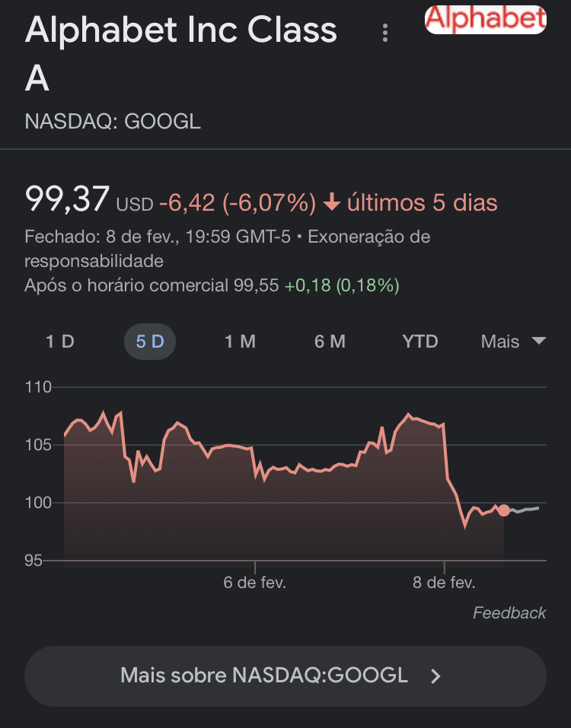
Task: Open Mais sobre NASDAQ:GOOGL button
Action: click(285, 676)
